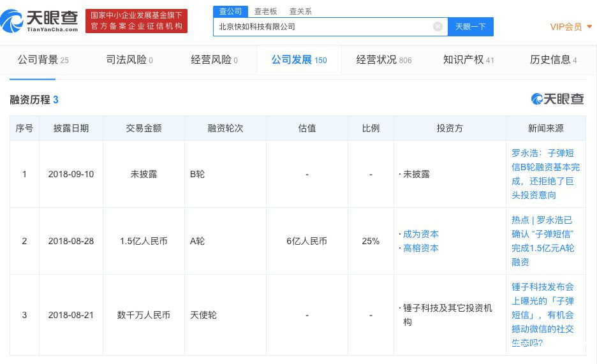Click the 估值 column header
597x364 pixels.
click(x=307, y=128)
